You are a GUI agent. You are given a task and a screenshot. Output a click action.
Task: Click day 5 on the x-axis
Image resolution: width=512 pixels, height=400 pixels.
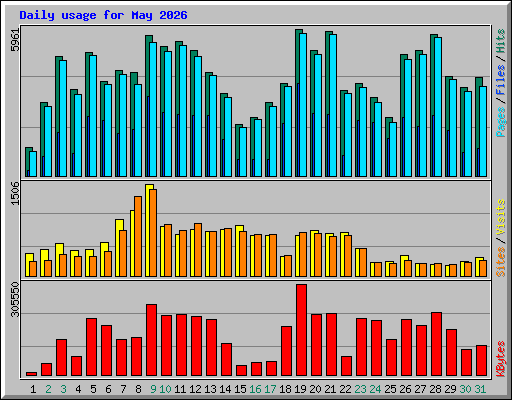[93, 389]
